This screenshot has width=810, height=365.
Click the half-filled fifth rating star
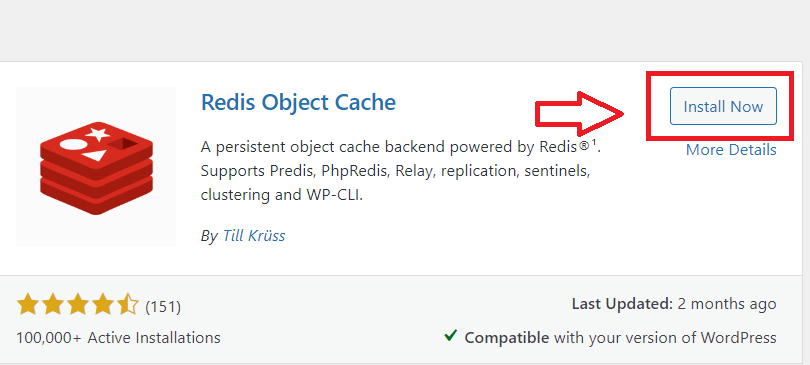(128, 305)
